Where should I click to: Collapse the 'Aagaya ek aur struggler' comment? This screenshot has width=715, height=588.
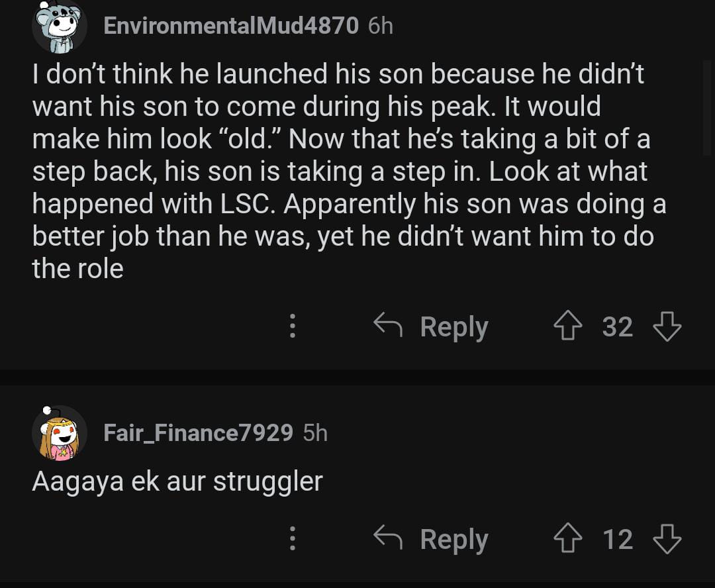coord(177,481)
